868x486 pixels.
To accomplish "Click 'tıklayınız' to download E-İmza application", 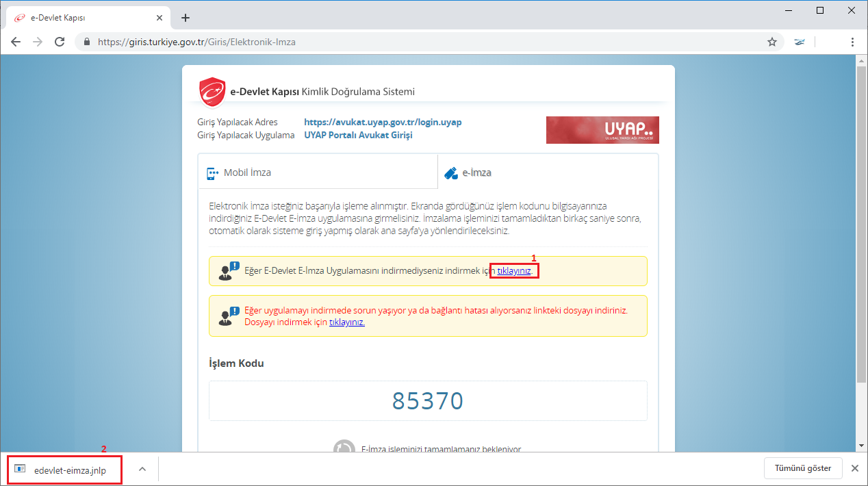I will 514,271.
